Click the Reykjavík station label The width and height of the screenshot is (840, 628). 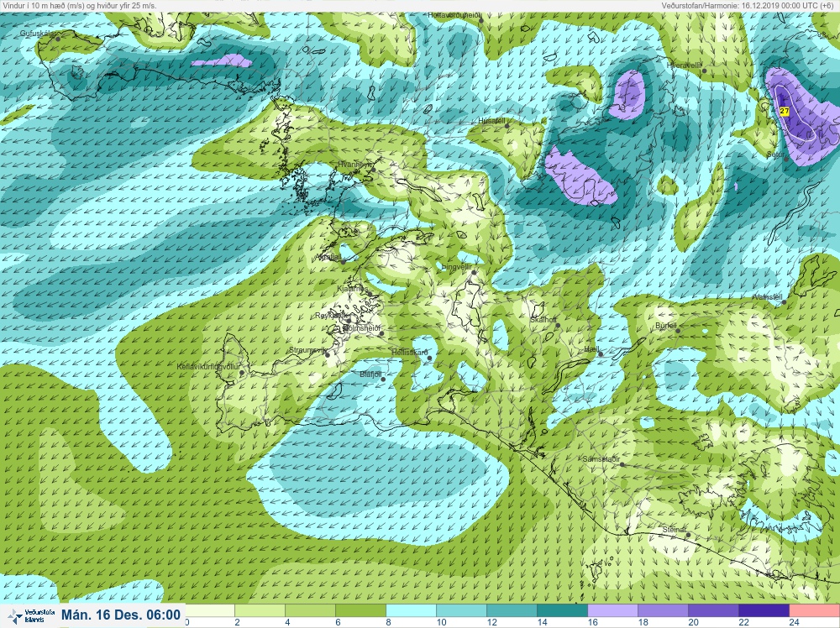pyautogui.click(x=332, y=316)
